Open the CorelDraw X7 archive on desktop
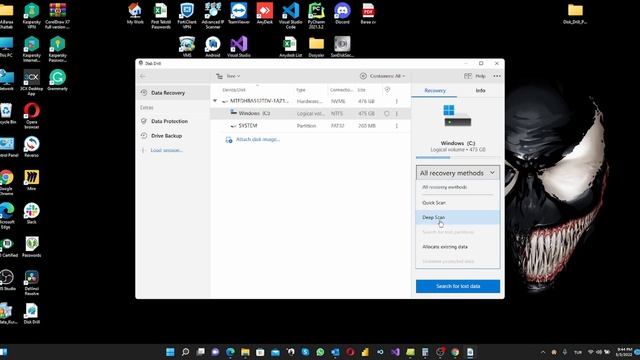 coord(58,16)
